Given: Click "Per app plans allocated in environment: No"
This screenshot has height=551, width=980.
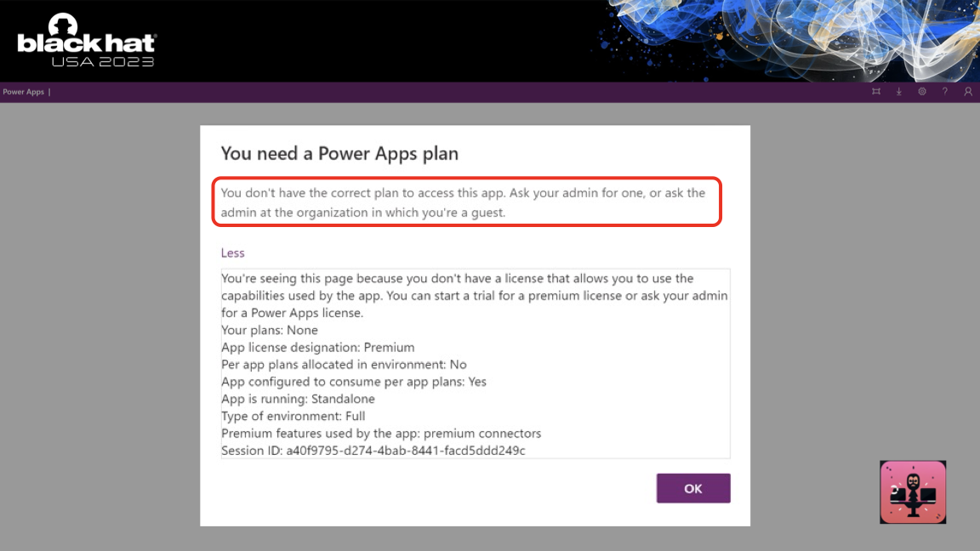Looking at the screenshot, I should click(x=344, y=364).
